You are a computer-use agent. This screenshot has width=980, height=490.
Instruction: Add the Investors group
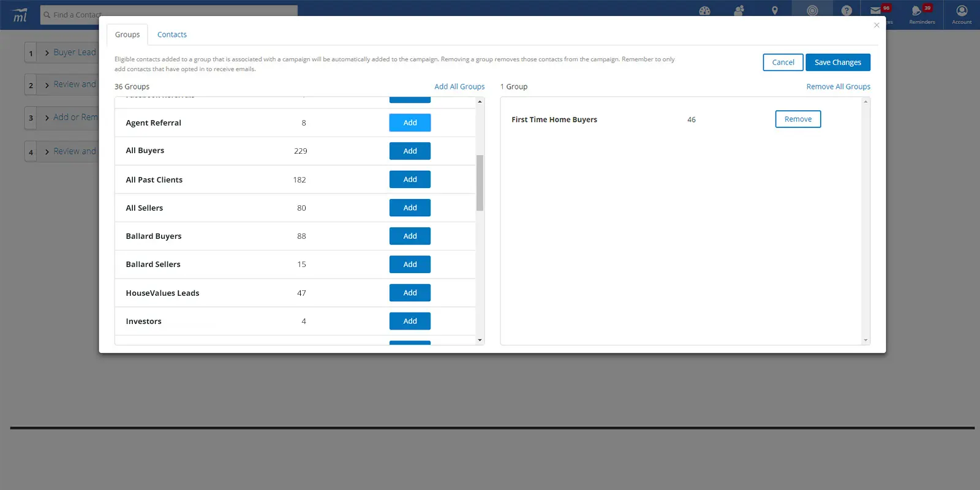point(410,321)
